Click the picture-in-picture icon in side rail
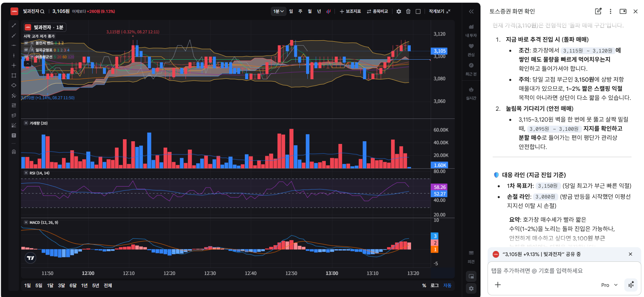Viewport: 644px width, 297px height. tap(471, 276)
